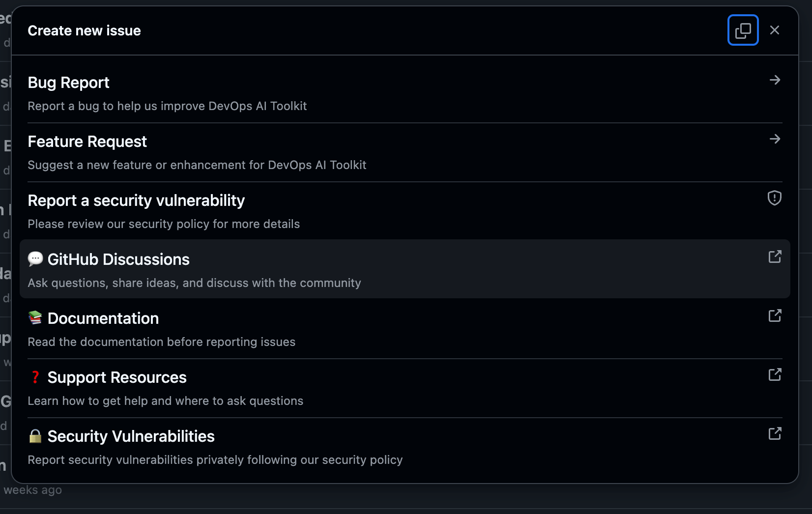
Task: Click the speech bubble emoji for Discussions
Action: coord(35,259)
